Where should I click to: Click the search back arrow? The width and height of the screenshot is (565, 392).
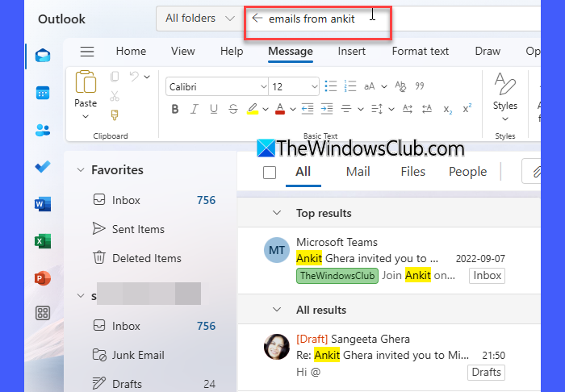257,18
